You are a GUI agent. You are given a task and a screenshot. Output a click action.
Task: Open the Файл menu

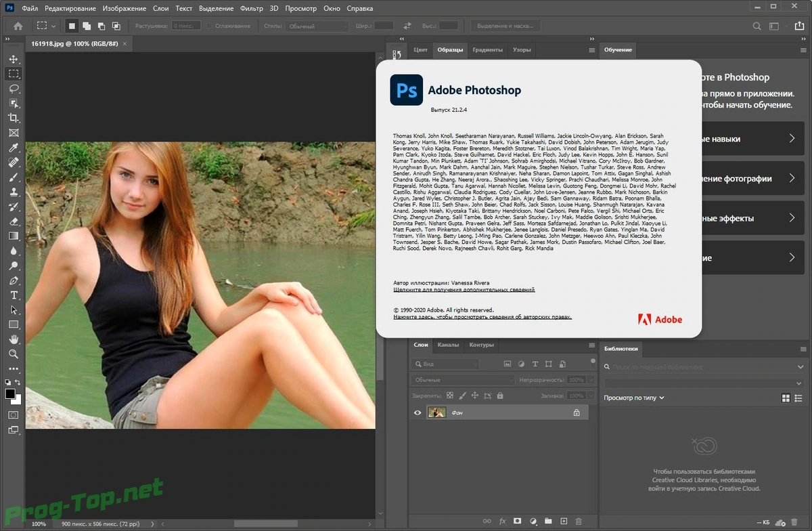pos(29,9)
